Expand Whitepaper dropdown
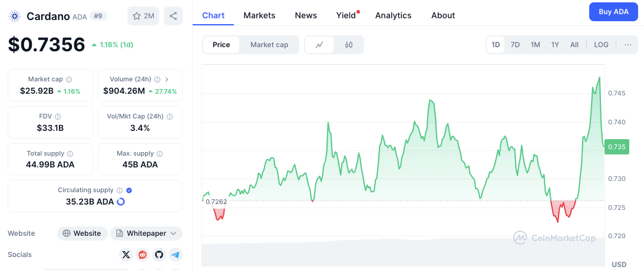This screenshot has width=644, height=270. [x=146, y=233]
